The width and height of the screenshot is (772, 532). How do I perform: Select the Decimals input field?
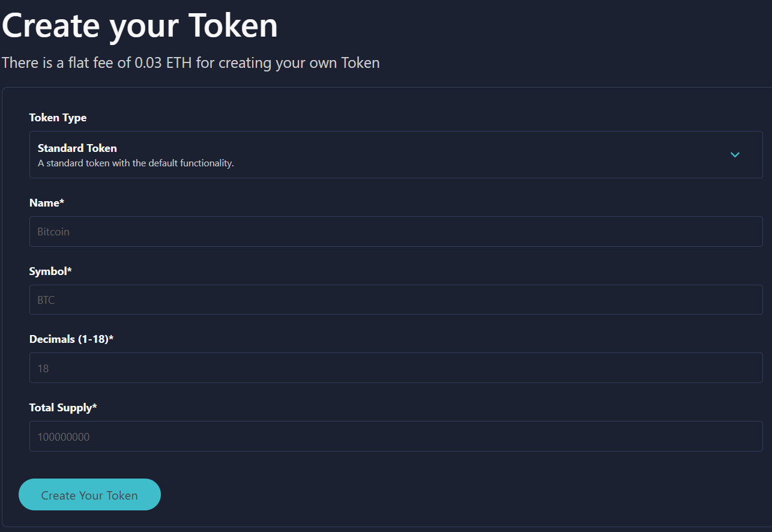point(396,367)
